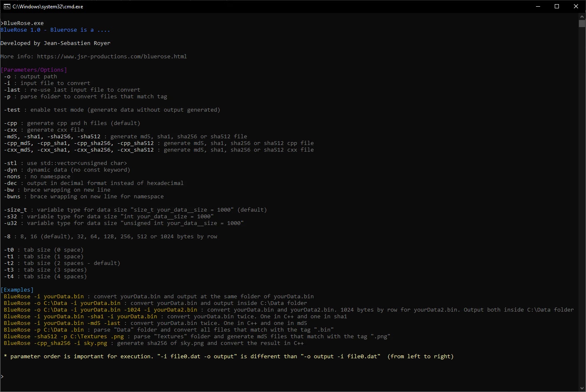Click the "-size_t : variable type" line
Screen dimensions: 586x392
[135, 210]
